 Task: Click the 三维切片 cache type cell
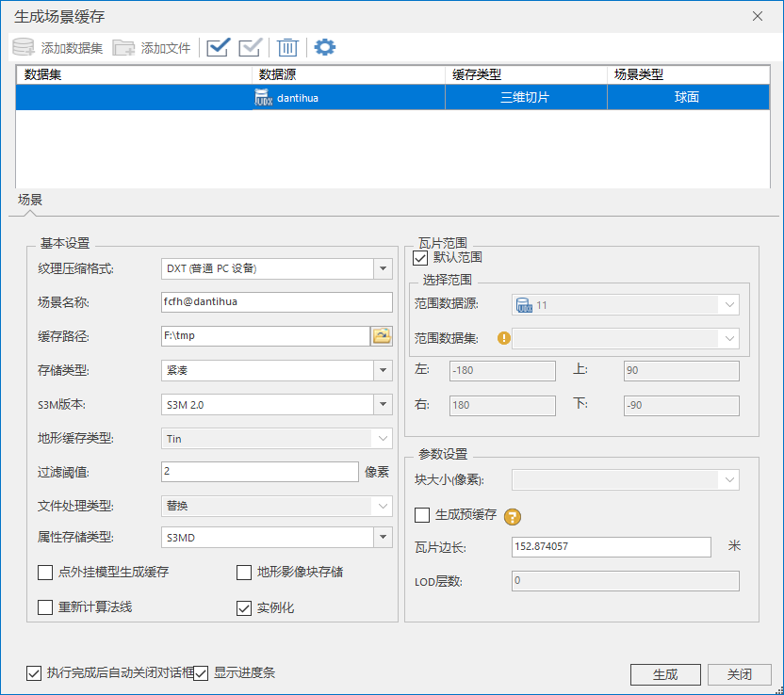[526, 97]
